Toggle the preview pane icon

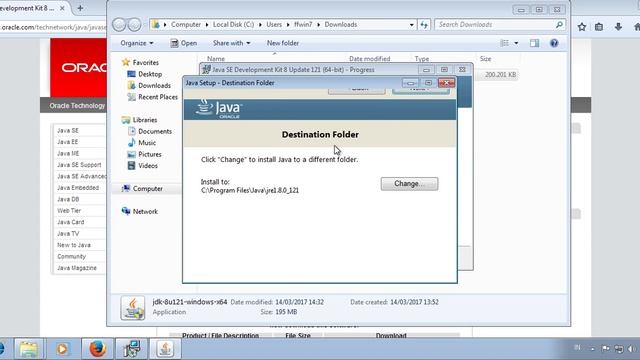(x=534, y=43)
